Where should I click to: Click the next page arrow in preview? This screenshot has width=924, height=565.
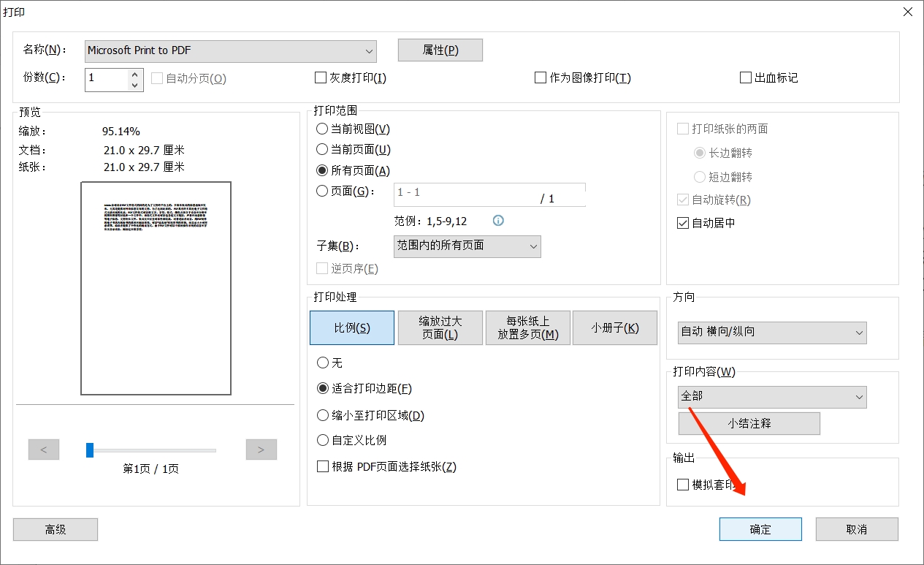(261, 450)
